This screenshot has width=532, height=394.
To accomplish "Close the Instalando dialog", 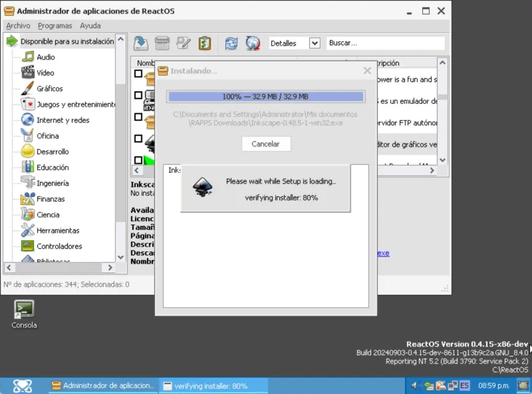I will pyautogui.click(x=367, y=70).
